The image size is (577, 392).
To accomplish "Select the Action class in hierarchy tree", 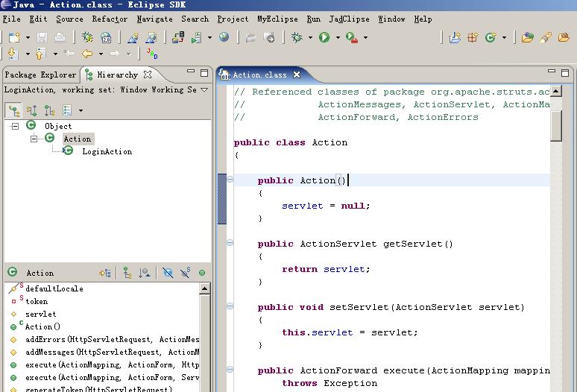I will pyautogui.click(x=78, y=139).
